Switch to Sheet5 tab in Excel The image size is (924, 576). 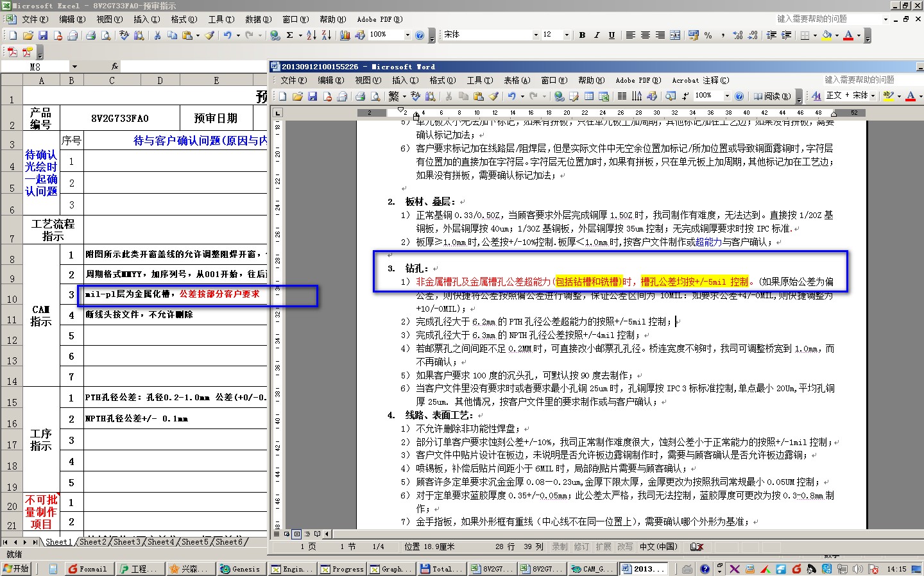[x=194, y=542]
